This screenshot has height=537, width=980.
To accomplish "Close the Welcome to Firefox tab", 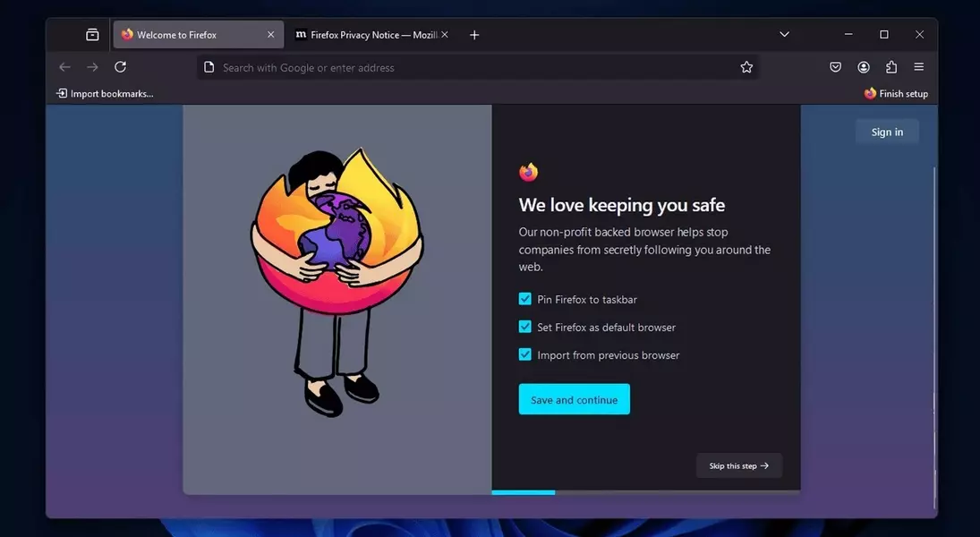I will click(x=271, y=35).
